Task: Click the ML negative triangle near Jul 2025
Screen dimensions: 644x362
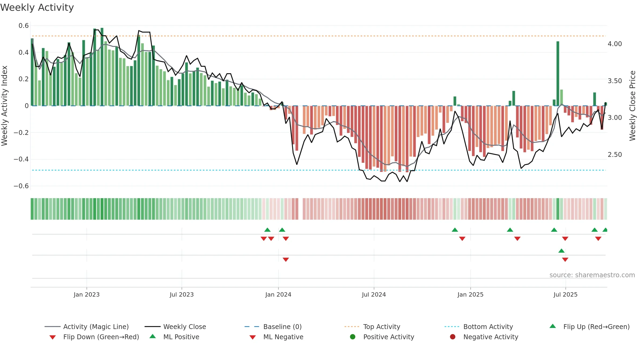Action: 565,260
